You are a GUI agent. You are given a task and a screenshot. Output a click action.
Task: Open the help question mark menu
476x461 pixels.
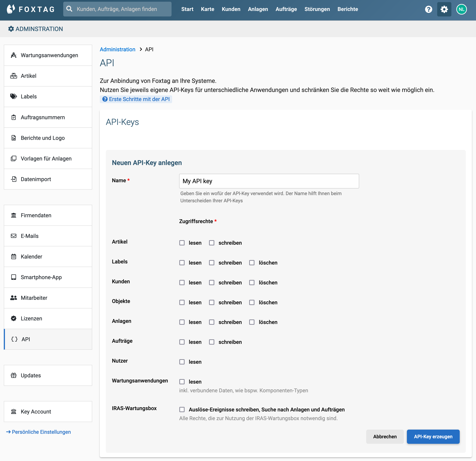point(429,9)
